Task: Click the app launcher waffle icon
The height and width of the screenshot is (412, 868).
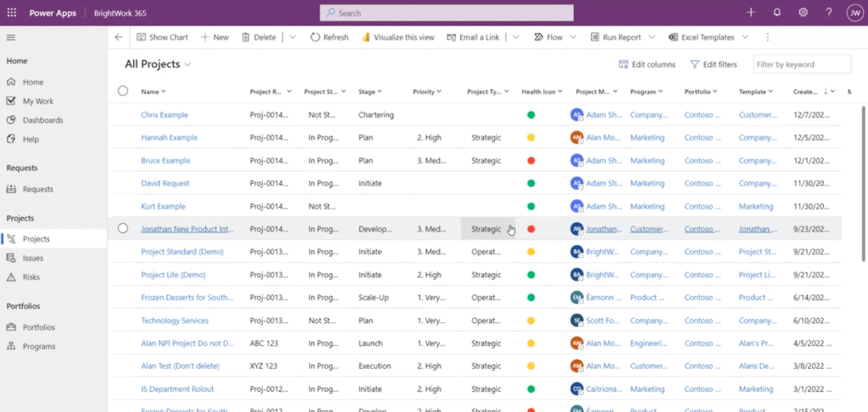Action: click(x=12, y=13)
